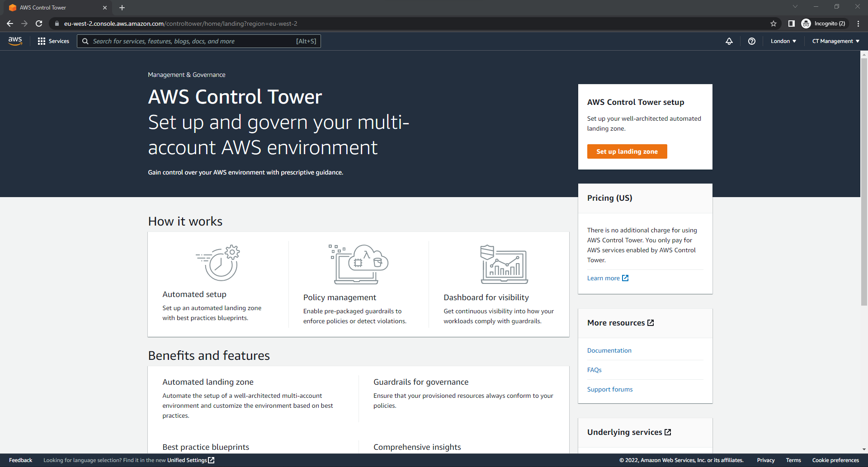Viewport: 868px width, 467px height.
Task: Open the London region selector
Action: (x=783, y=41)
